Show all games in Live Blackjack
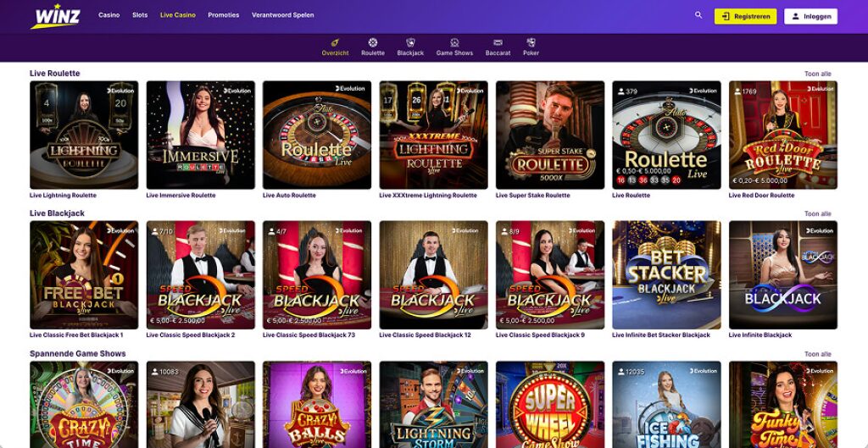This screenshot has width=868, height=448. (x=818, y=214)
